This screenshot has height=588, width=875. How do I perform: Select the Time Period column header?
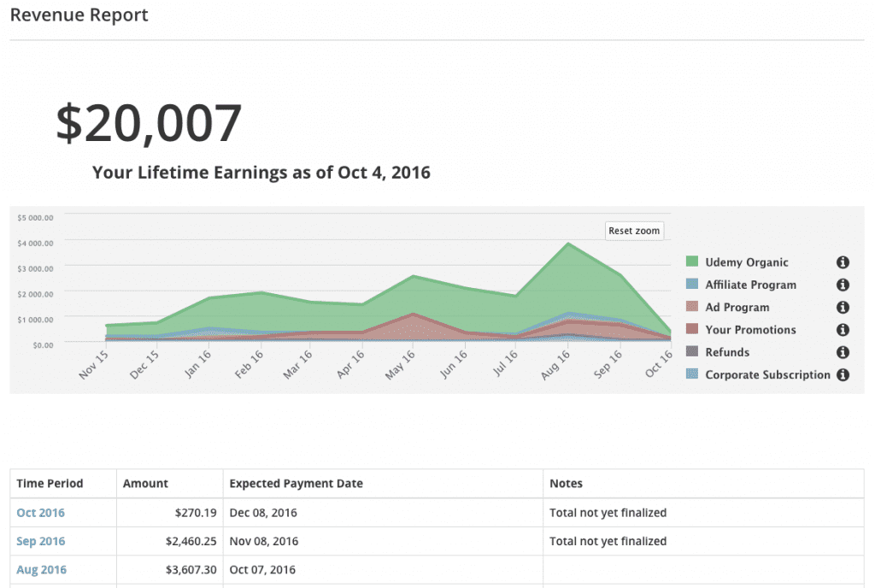tap(46, 483)
